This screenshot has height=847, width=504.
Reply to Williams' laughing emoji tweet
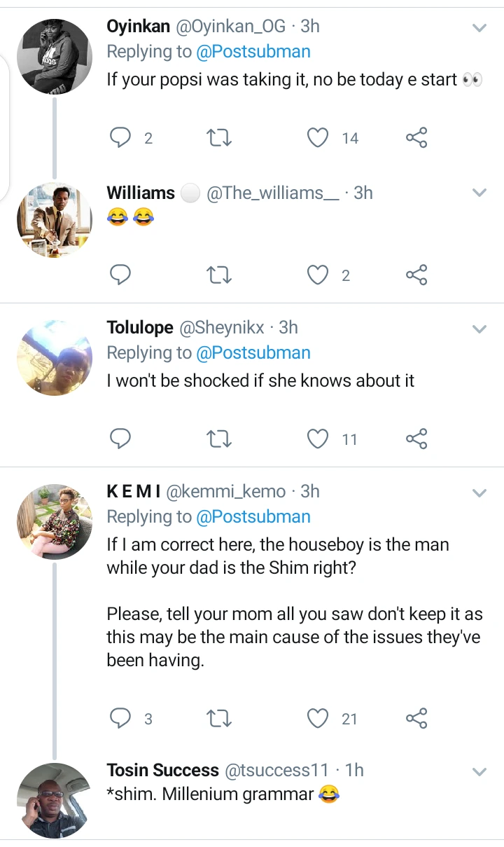[121, 275]
